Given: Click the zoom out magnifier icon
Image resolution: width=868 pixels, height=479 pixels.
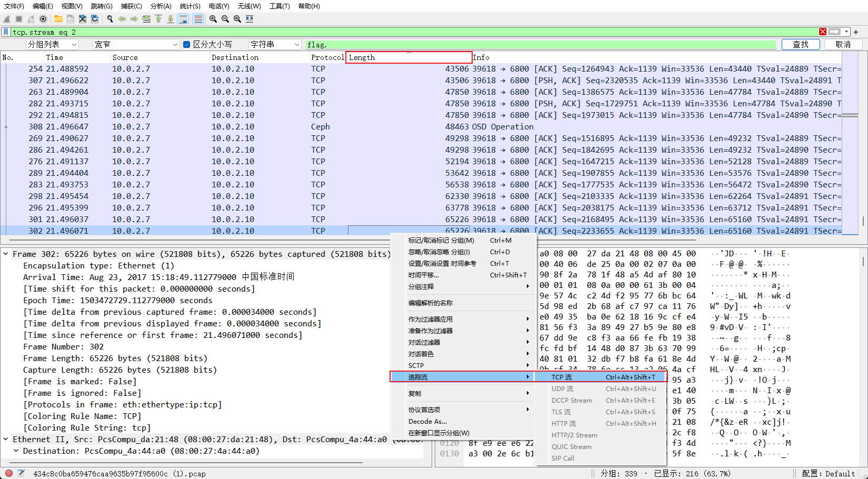Looking at the screenshot, I should (225, 19).
